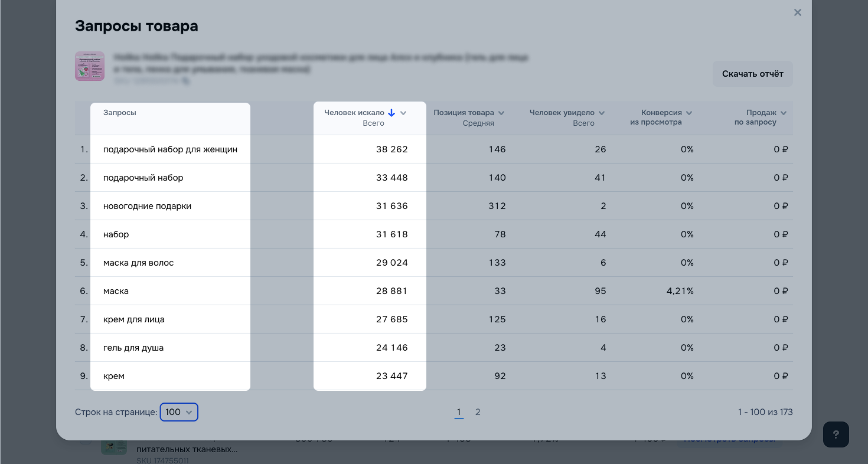Viewport: 868px width, 464px height.
Task: Go to page 2 of the queries
Action: [x=478, y=412]
